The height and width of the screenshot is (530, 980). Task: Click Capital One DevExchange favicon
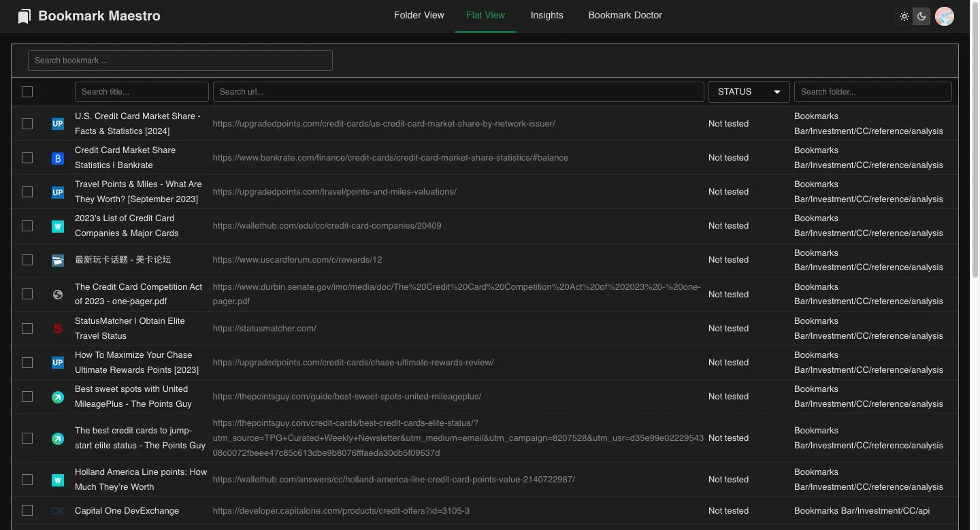[x=58, y=511]
